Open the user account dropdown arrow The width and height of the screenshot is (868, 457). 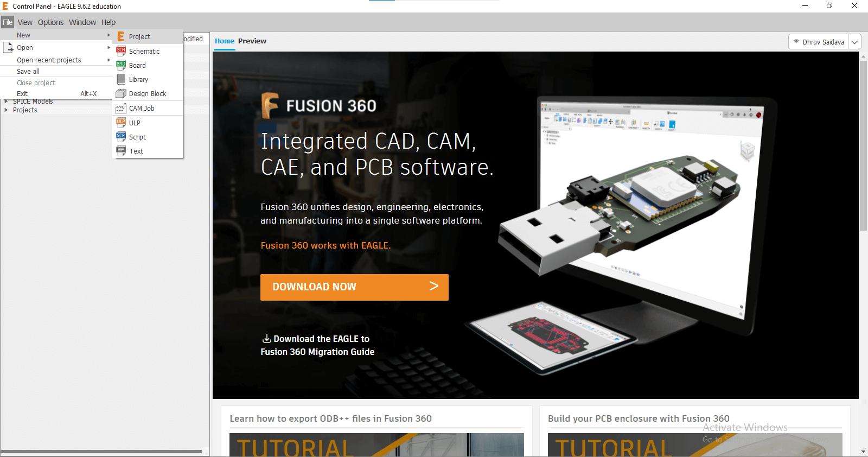[x=854, y=42]
